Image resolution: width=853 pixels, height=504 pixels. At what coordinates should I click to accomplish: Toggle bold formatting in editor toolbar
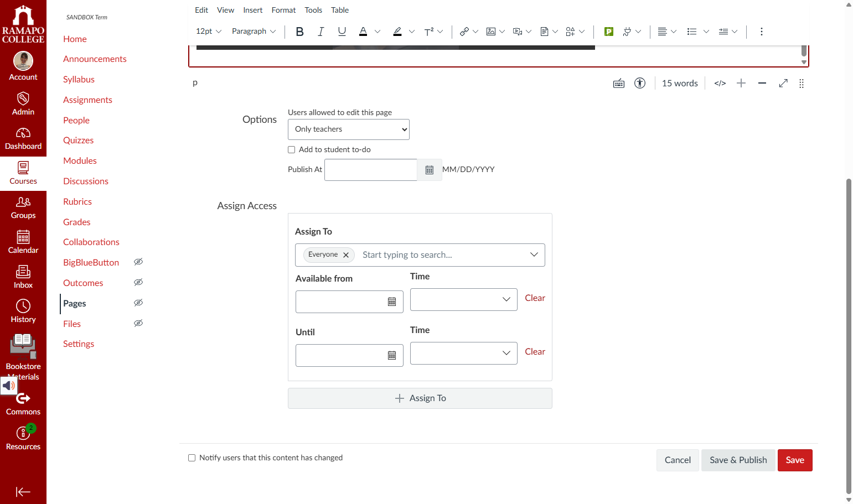tap(299, 32)
